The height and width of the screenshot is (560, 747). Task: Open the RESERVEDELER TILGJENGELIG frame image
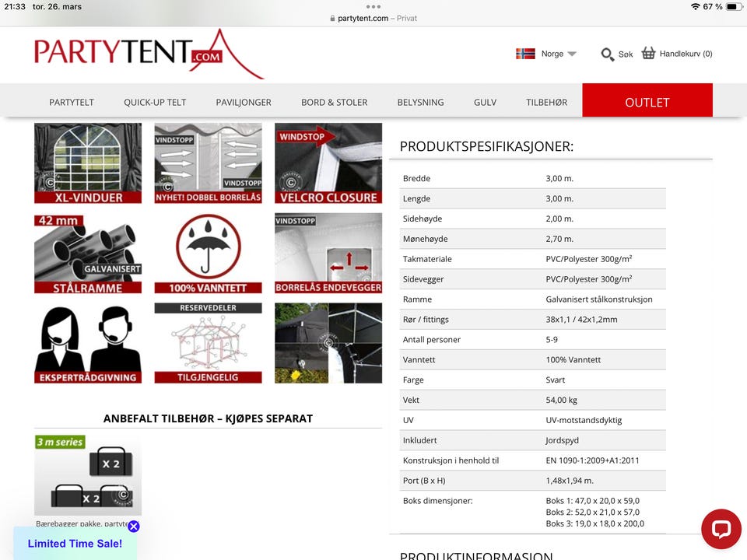[209, 343]
